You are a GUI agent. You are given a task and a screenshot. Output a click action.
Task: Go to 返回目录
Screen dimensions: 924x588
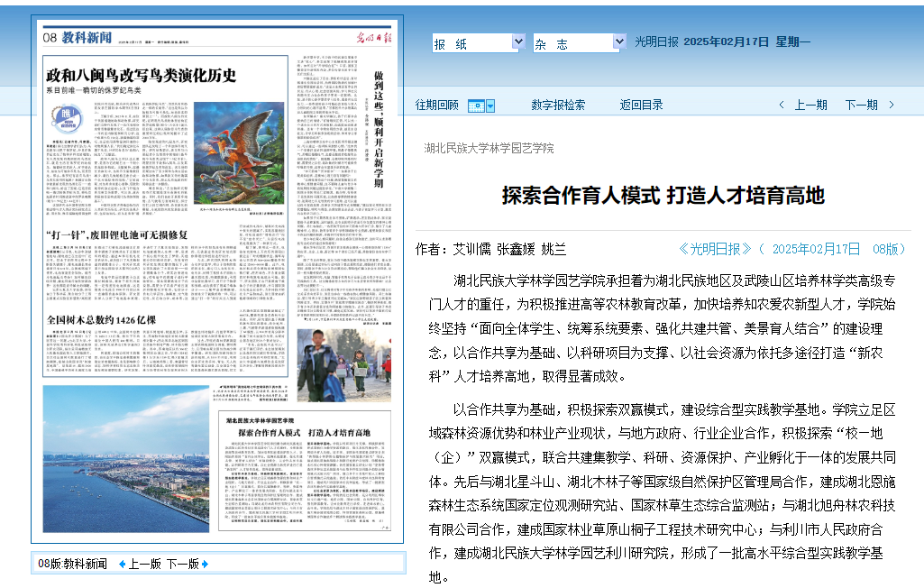click(641, 105)
